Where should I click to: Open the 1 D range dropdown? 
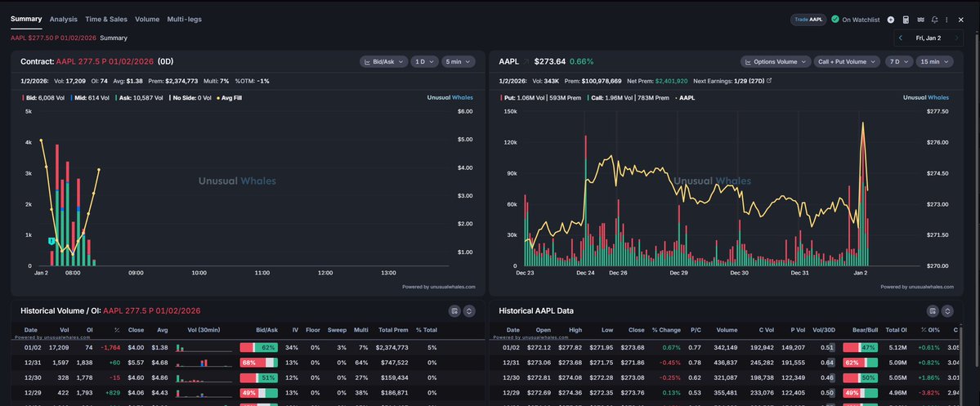424,62
